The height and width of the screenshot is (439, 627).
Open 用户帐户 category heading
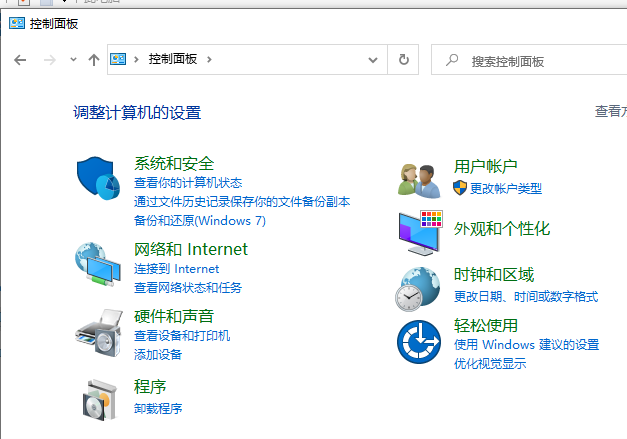click(x=486, y=166)
